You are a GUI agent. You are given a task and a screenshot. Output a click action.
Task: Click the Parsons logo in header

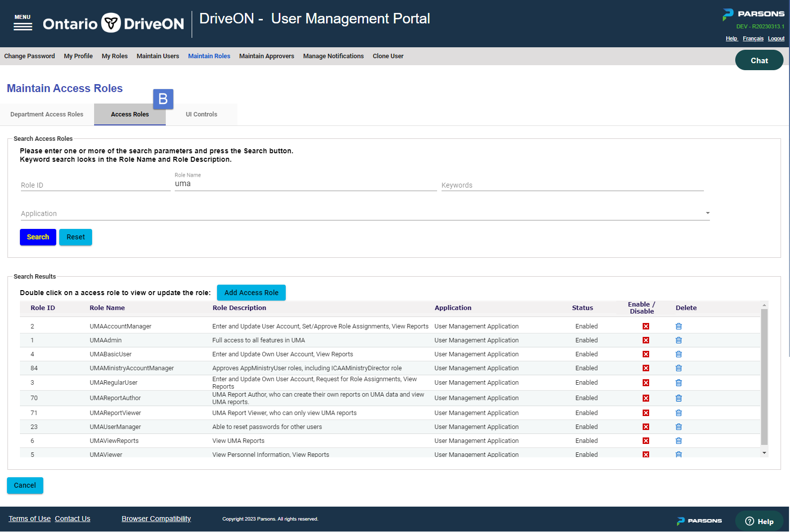coord(753,14)
